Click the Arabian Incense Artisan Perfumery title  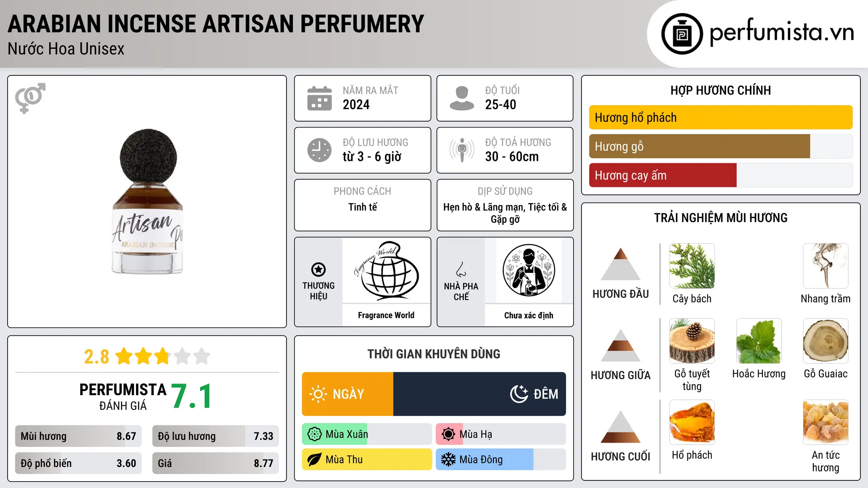click(216, 24)
